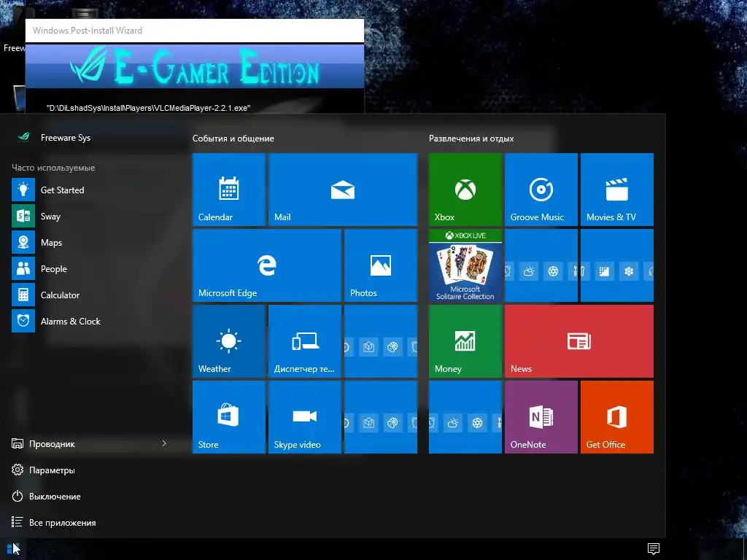This screenshot has height=560, width=747.
Task: Open Проводник file explorer
Action: pyautogui.click(x=43, y=444)
